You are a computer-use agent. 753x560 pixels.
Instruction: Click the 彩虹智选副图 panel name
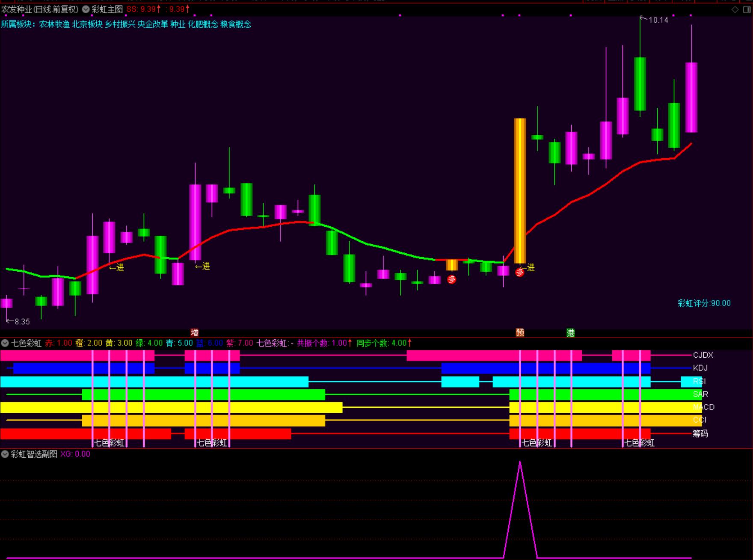pyautogui.click(x=34, y=454)
